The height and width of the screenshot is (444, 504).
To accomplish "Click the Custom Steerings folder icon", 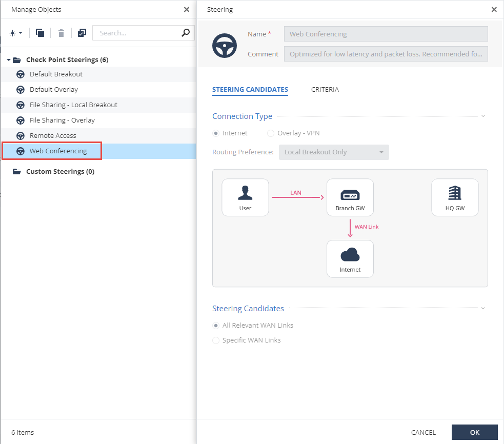I will point(17,171).
